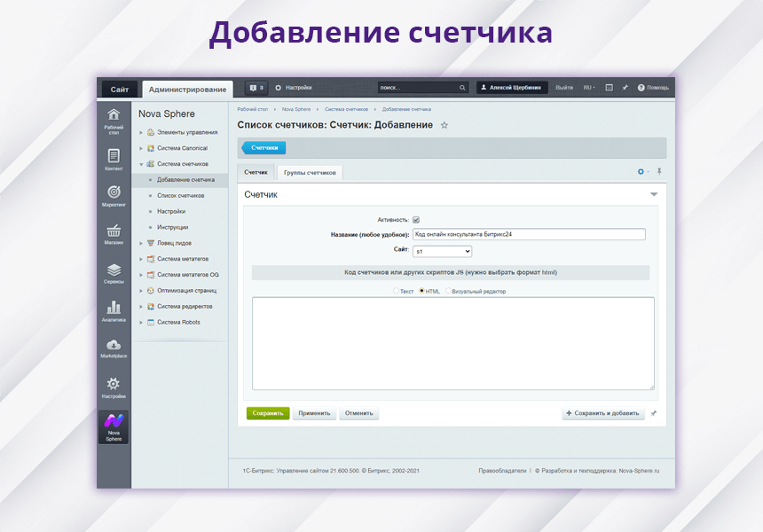Click the Сервисы sidebar icon
This screenshot has width=763, height=532.
pos(113,268)
